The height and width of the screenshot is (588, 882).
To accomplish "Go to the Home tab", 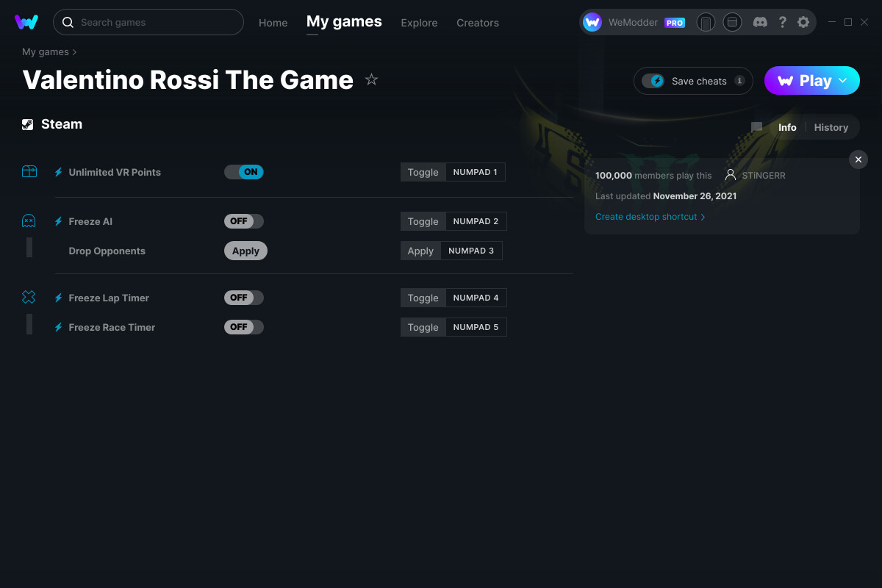I will 273,23.
